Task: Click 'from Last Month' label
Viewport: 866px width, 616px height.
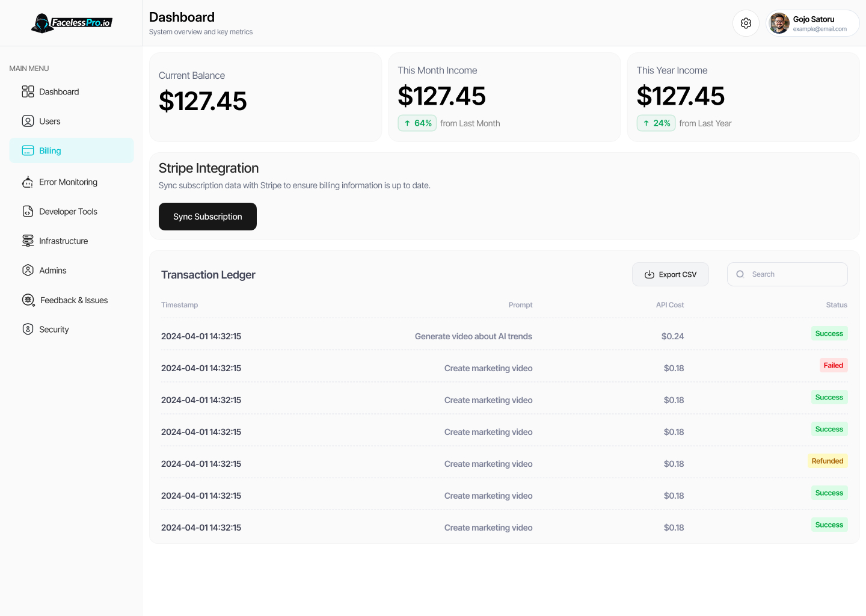Action: pos(470,123)
